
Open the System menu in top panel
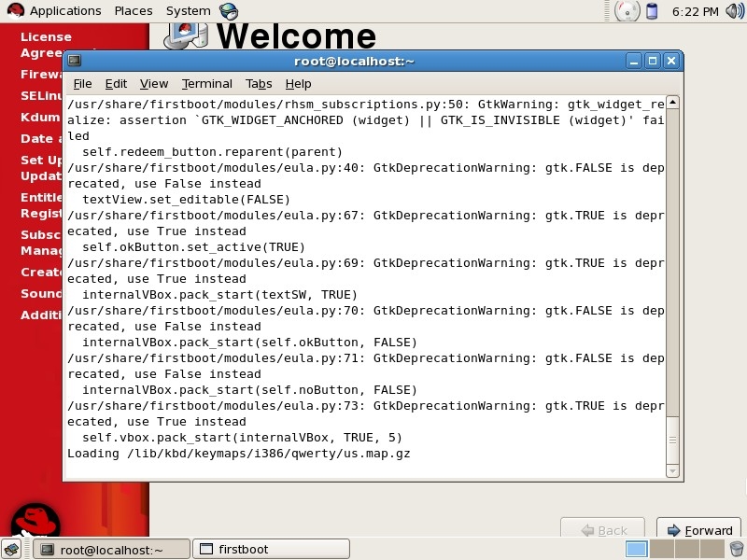tap(189, 10)
